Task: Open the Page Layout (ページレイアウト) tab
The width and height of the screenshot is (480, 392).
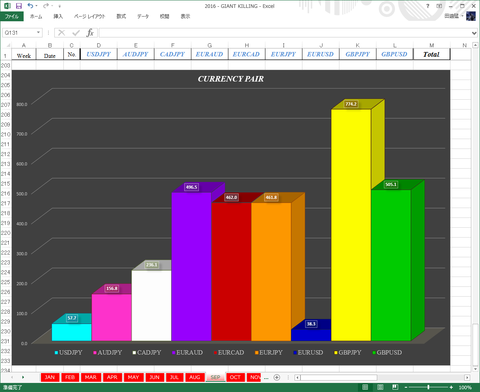Action: 89,16
